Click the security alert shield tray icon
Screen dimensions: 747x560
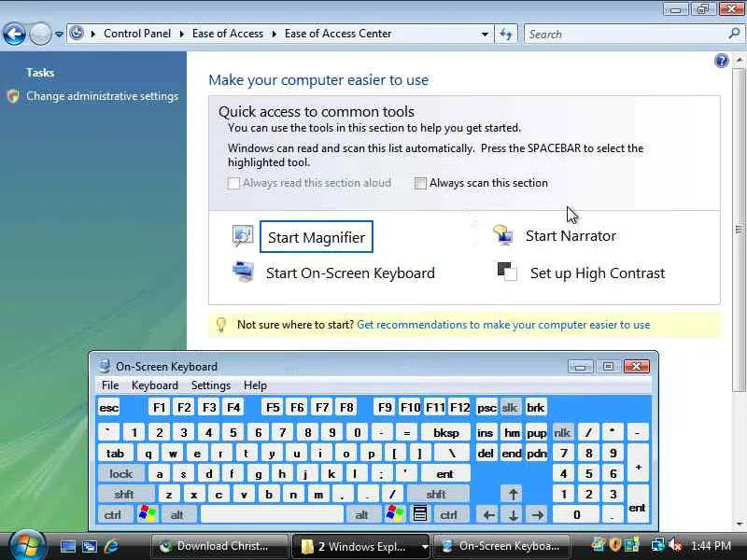(x=615, y=544)
